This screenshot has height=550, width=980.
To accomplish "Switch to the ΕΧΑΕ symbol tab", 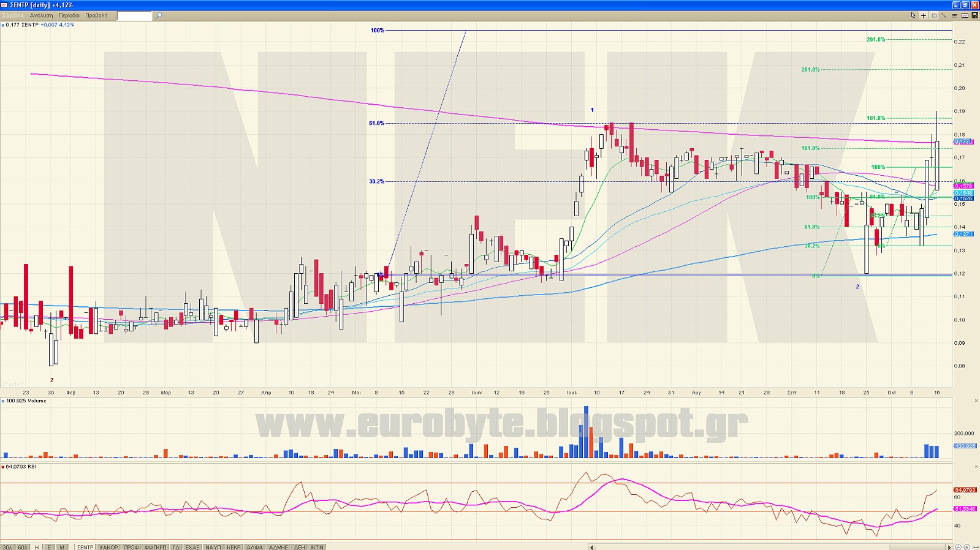I will [192, 547].
